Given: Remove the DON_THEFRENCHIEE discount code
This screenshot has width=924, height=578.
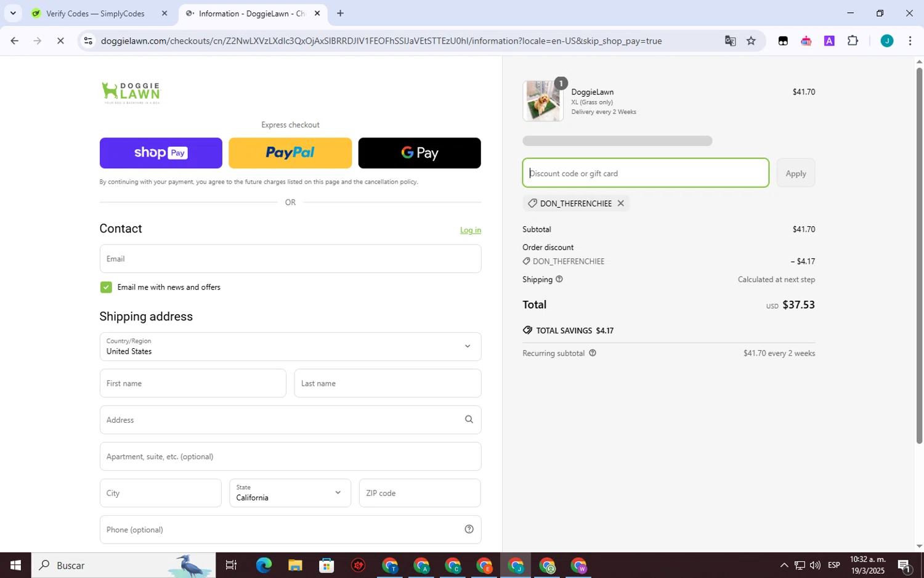Looking at the screenshot, I should coord(620,203).
